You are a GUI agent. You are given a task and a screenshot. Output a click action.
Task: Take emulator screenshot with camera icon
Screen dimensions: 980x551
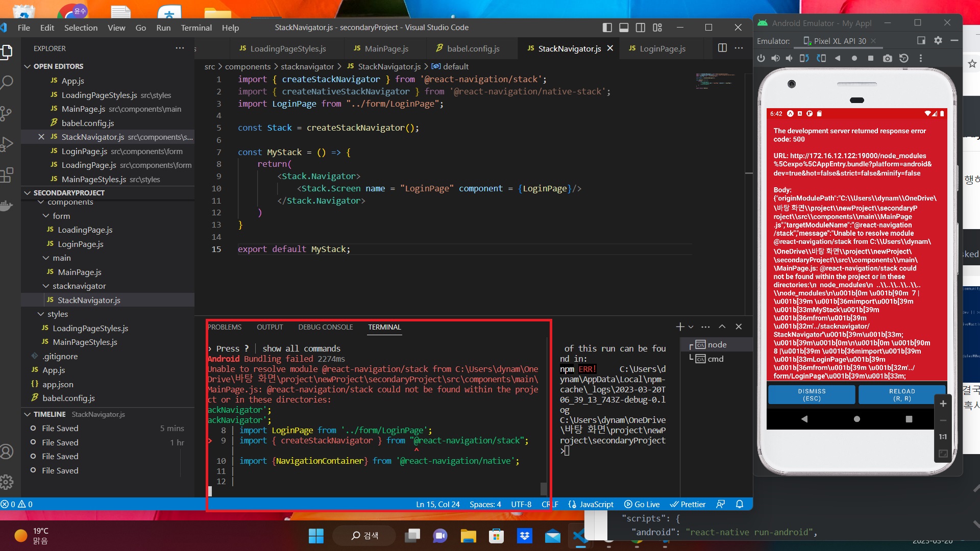point(888,58)
